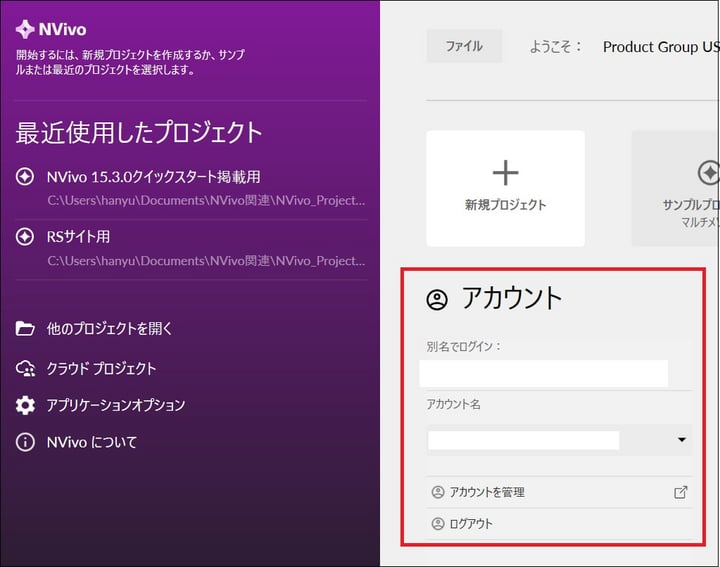Click the info icon for NVivo について
The image size is (720, 567).
tap(25, 443)
